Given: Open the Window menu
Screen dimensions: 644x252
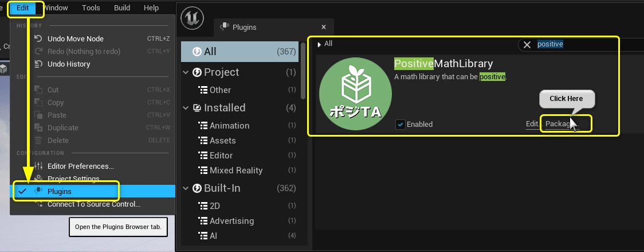Looking at the screenshot, I should [x=56, y=8].
